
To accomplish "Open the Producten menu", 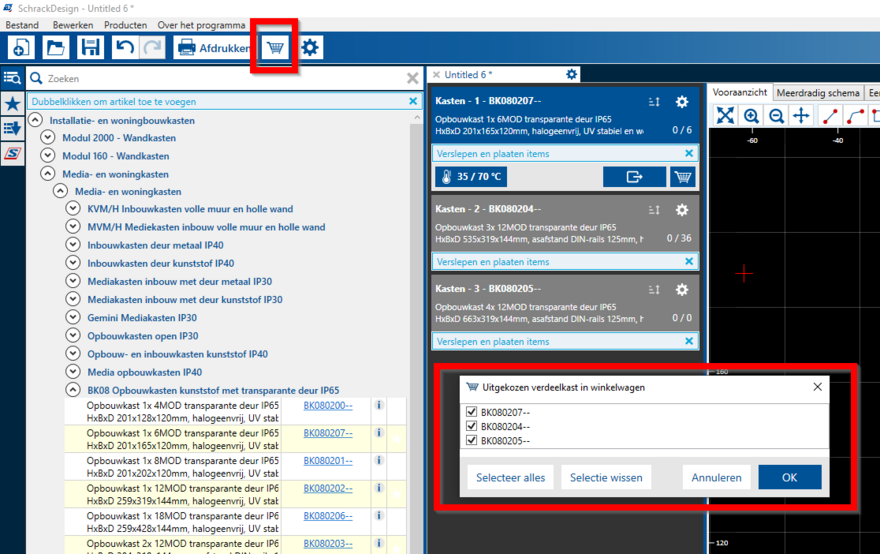I will click(125, 25).
